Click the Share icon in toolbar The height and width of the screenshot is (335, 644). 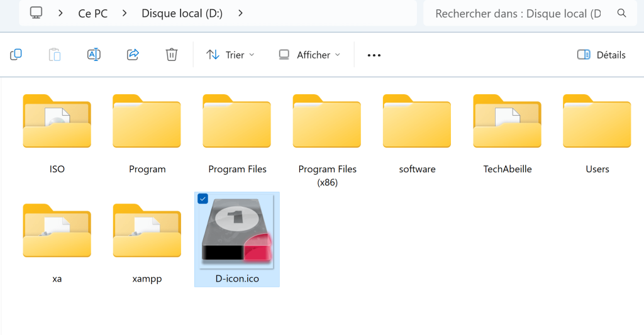coord(133,55)
